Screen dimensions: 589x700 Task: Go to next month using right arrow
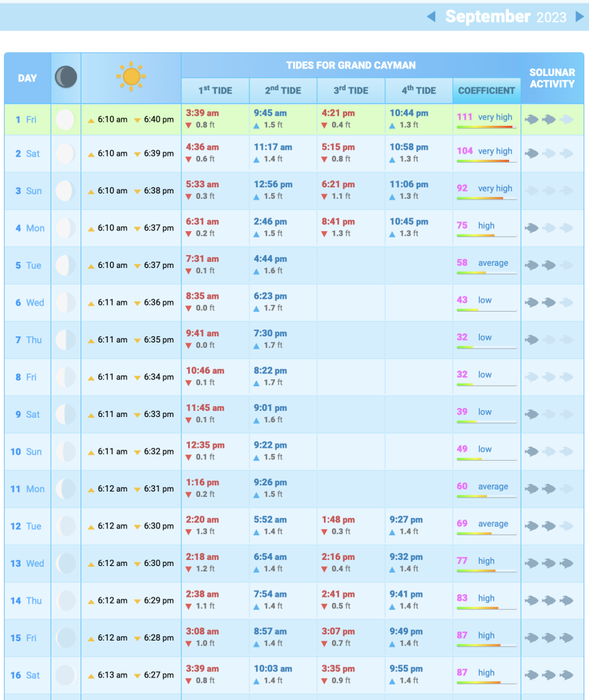tap(579, 16)
